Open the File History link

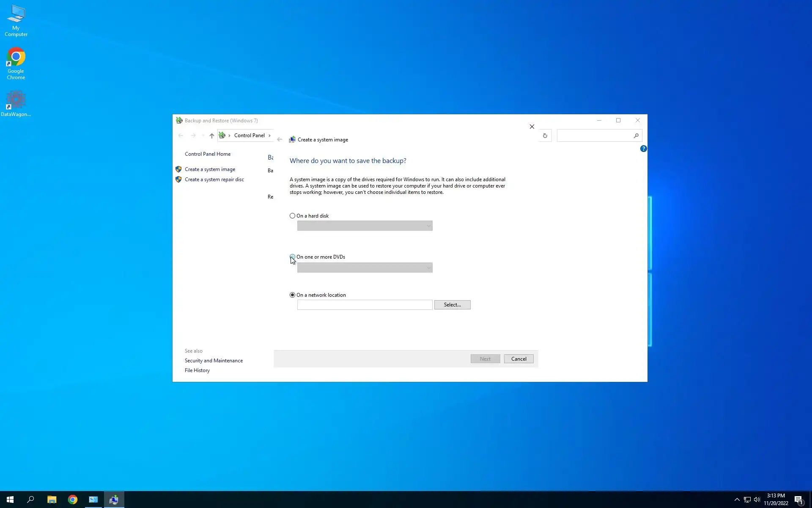[x=197, y=370]
